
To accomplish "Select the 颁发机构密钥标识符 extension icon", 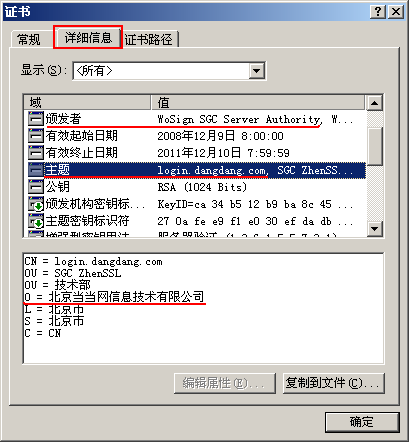I will [36, 204].
